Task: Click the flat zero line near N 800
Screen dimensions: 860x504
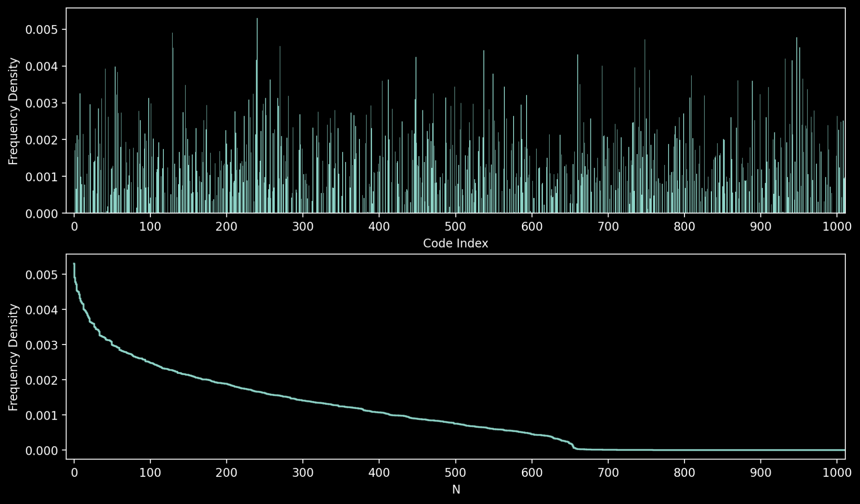Action: coord(684,450)
